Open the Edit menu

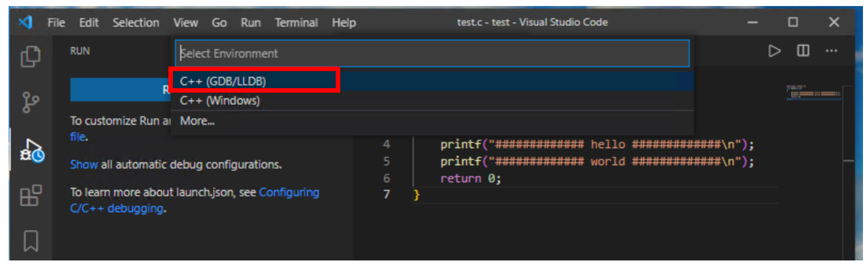[89, 23]
